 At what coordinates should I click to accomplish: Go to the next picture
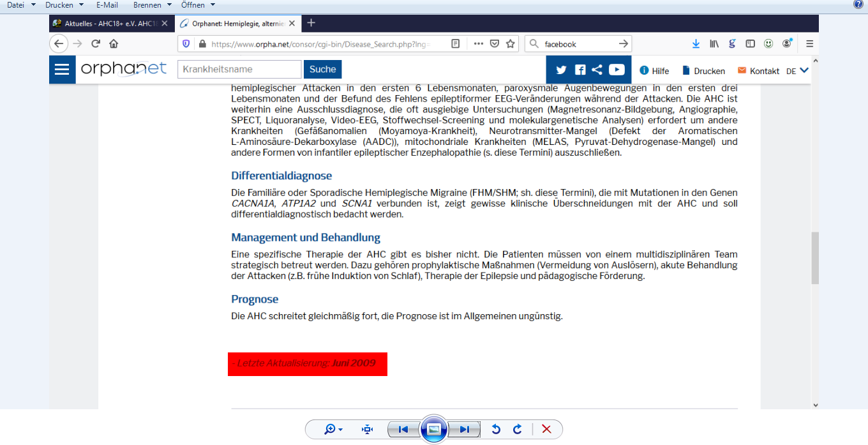(x=464, y=430)
